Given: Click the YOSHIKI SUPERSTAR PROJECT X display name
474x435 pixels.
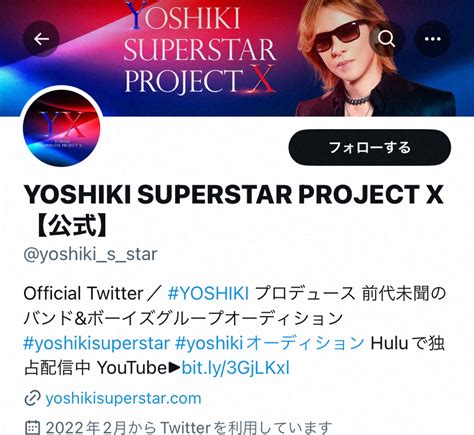Looking at the screenshot, I should pyautogui.click(x=234, y=194).
